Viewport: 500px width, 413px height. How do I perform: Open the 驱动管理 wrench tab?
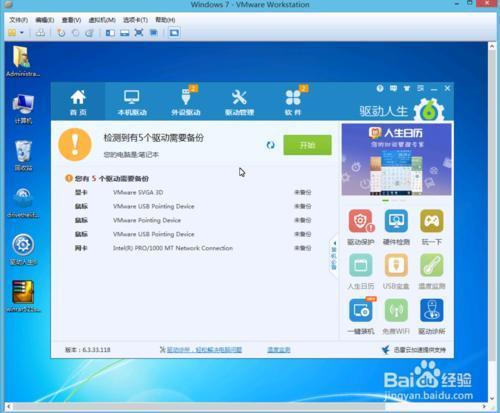[x=239, y=102]
